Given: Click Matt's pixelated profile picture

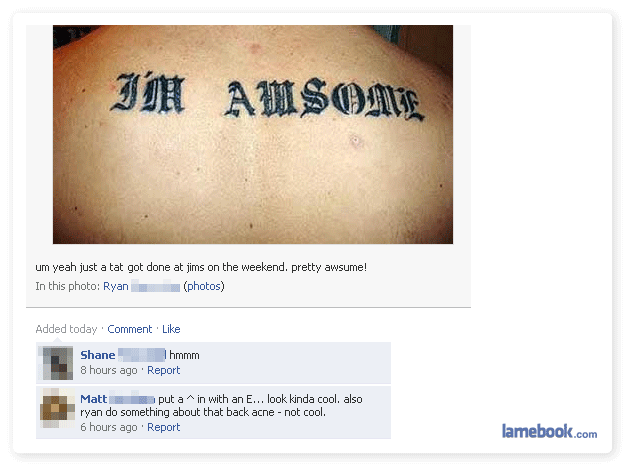Looking at the screenshot, I should [57, 408].
